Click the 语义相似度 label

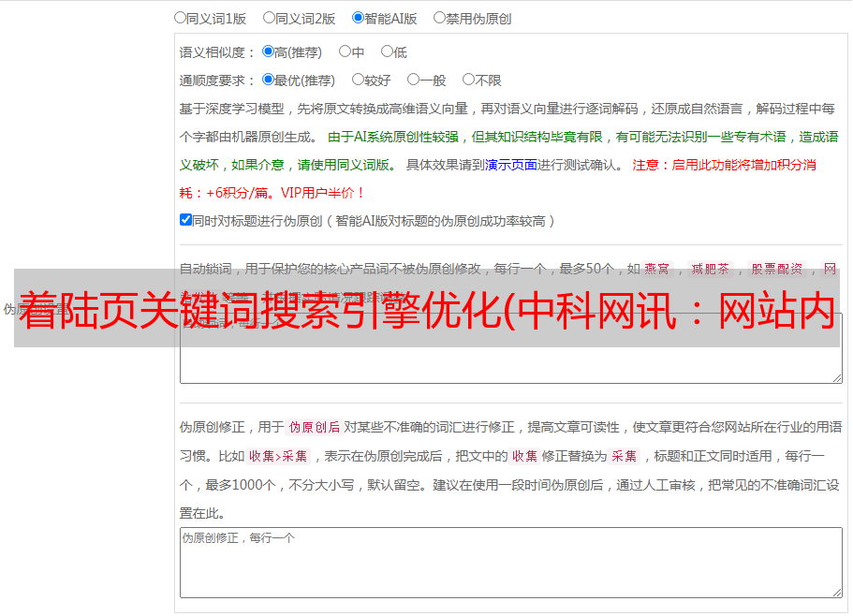click(213, 52)
